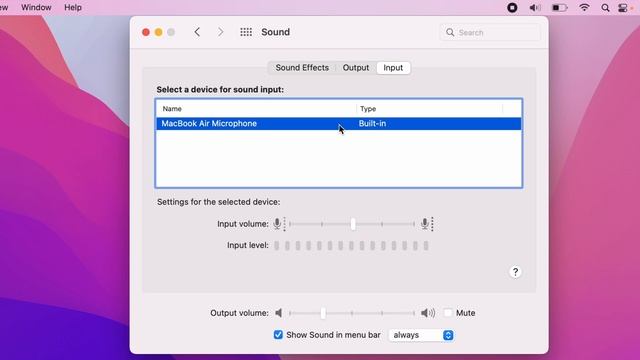Minimize the Sound window with yellow button
Image resolution: width=640 pixels, height=360 pixels.
click(x=158, y=32)
